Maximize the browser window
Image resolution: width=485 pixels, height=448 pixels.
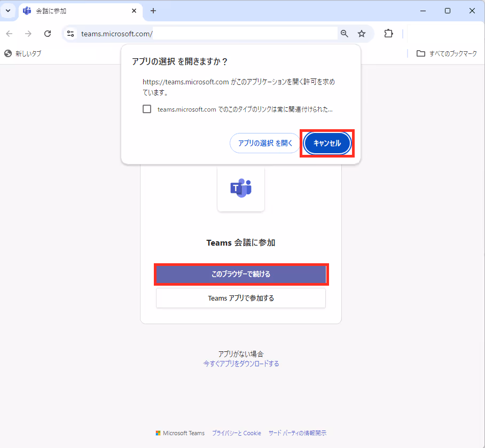click(x=448, y=11)
